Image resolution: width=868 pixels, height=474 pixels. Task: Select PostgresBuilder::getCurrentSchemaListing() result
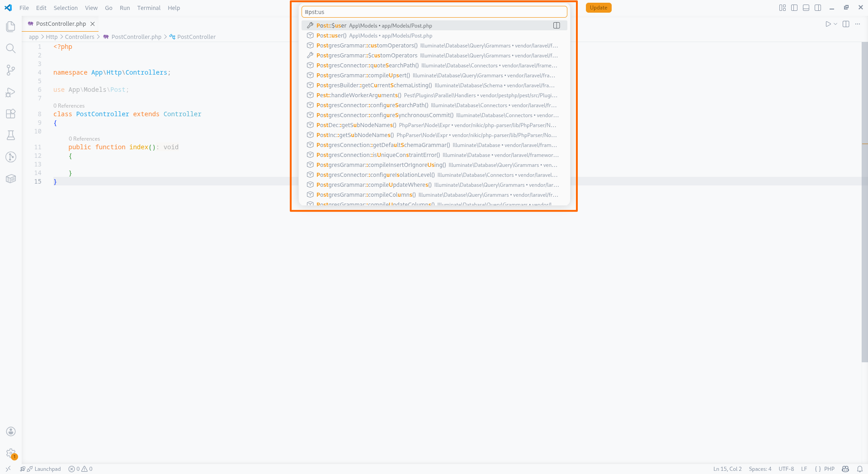coord(434,85)
